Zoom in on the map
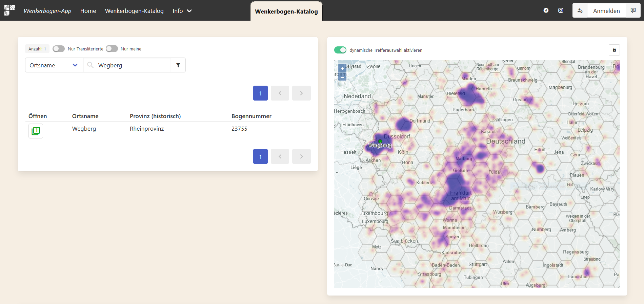The height and width of the screenshot is (304, 644). [x=342, y=69]
